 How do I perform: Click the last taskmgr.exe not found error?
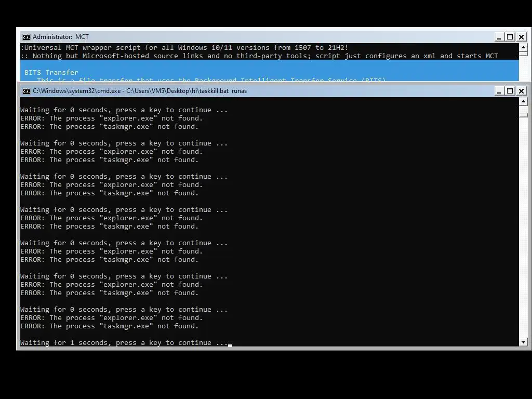point(110,326)
